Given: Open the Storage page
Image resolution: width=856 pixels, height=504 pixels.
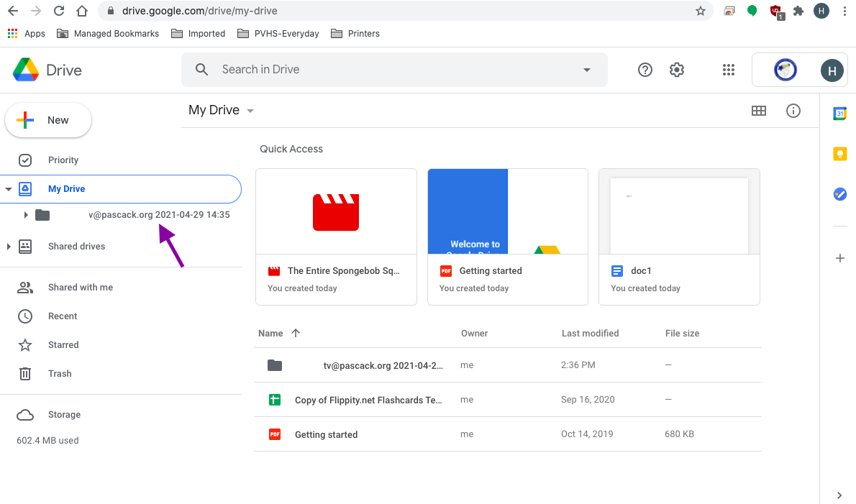Looking at the screenshot, I should click(x=64, y=415).
